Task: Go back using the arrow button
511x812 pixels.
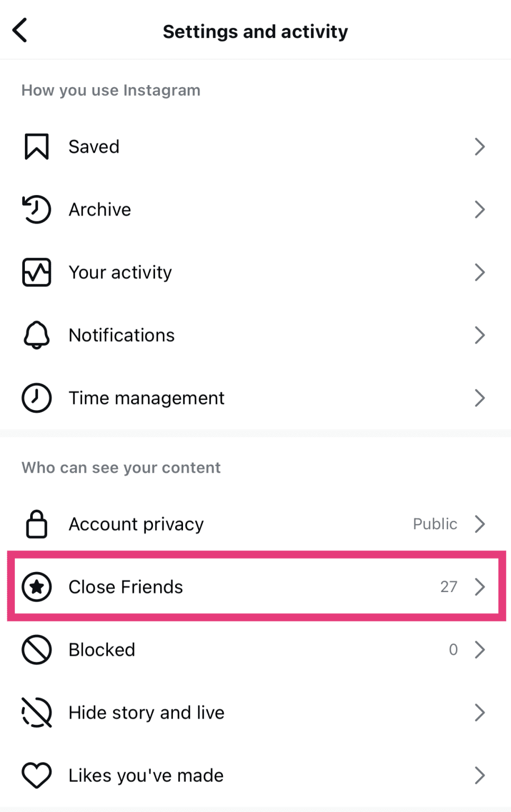Action: [x=20, y=31]
